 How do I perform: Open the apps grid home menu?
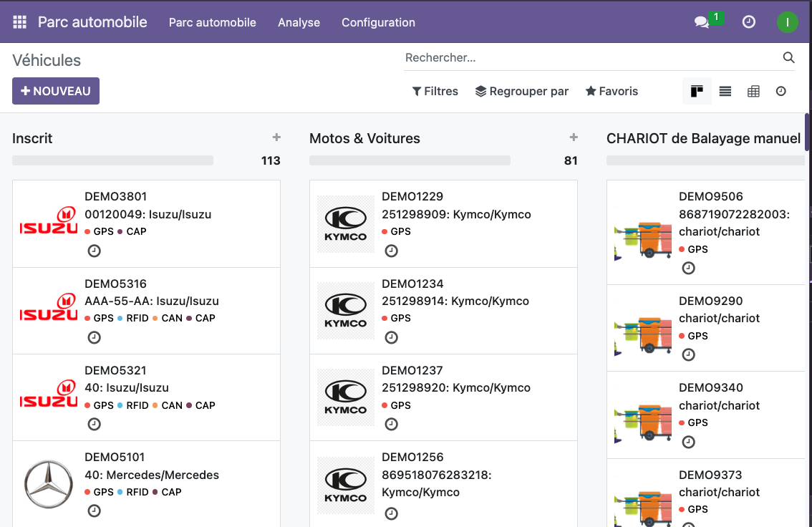click(x=19, y=22)
